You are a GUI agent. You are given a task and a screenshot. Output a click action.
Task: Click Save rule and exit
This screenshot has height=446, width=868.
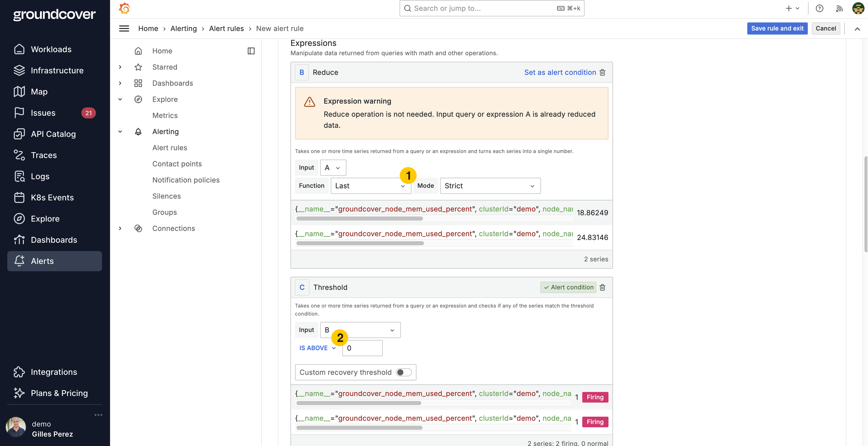click(x=777, y=29)
